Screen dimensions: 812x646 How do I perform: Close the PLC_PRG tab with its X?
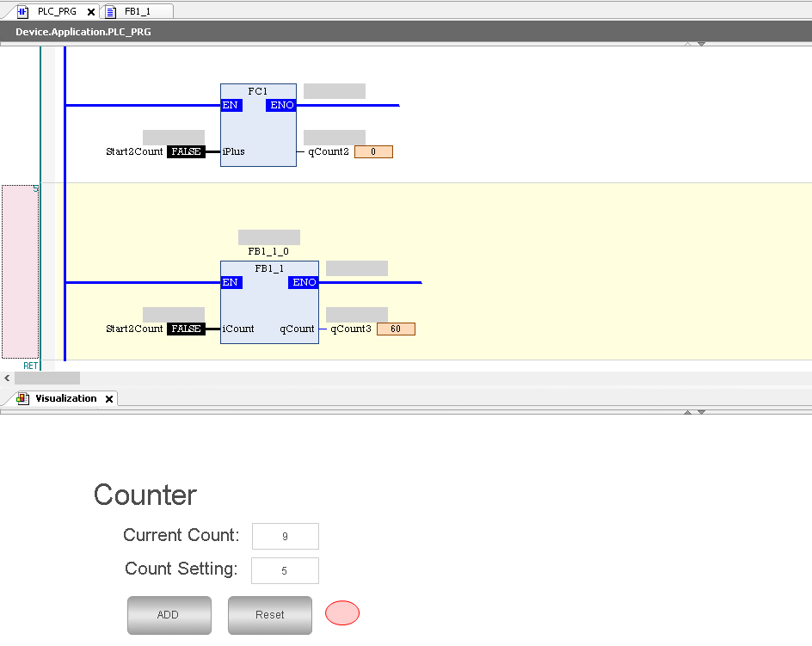pos(90,13)
